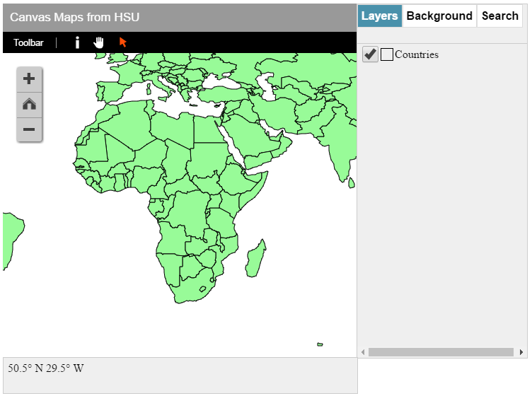532x396 pixels.
Task: Activate the hand pan tool
Action: pyautogui.click(x=99, y=42)
